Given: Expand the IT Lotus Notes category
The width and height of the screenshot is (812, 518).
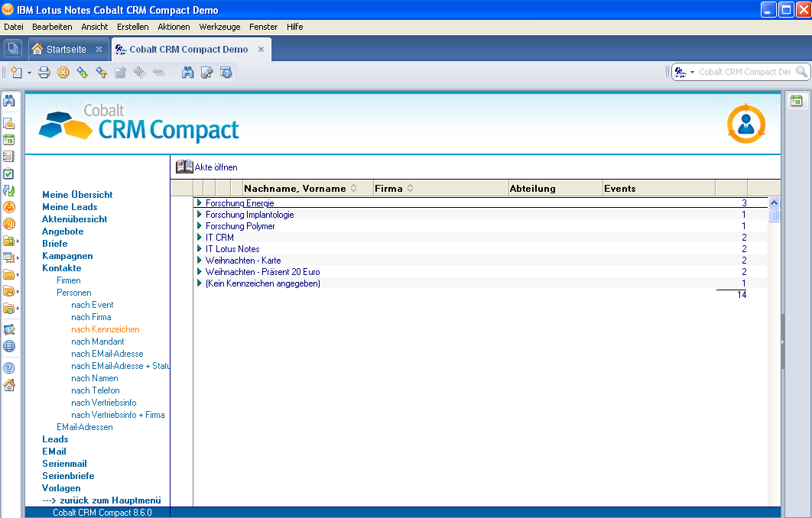Looking at the screenshot, I should 200,248.
